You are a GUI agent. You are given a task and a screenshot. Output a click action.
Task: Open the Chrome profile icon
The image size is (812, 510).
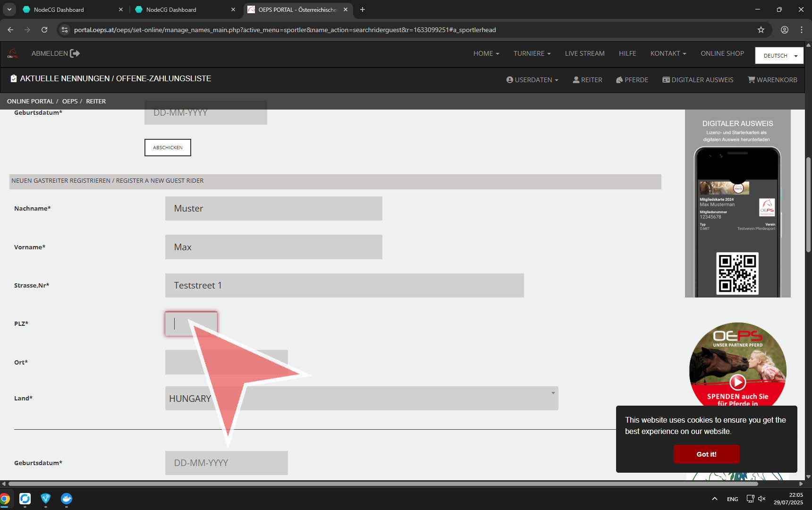pyautogui.click(x=784, y=30)
